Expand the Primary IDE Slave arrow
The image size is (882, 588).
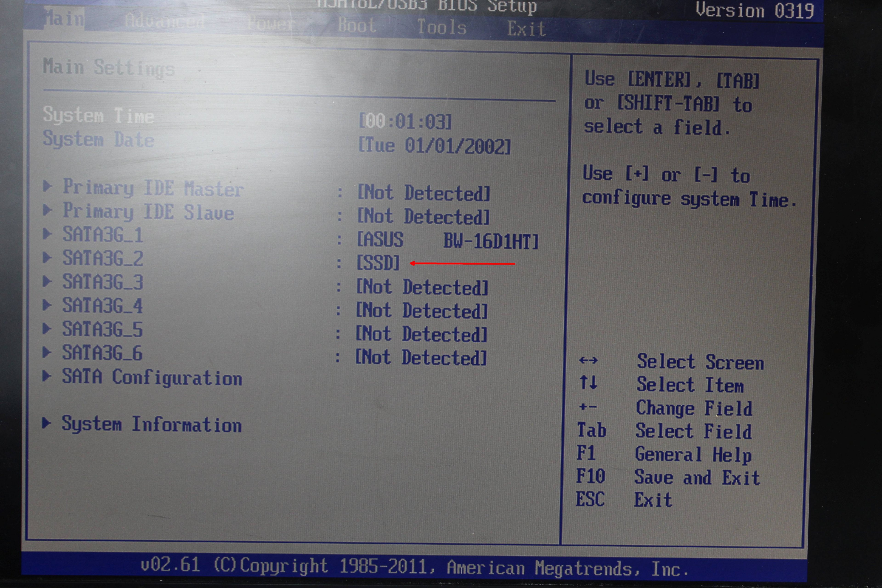pos(47,210)
